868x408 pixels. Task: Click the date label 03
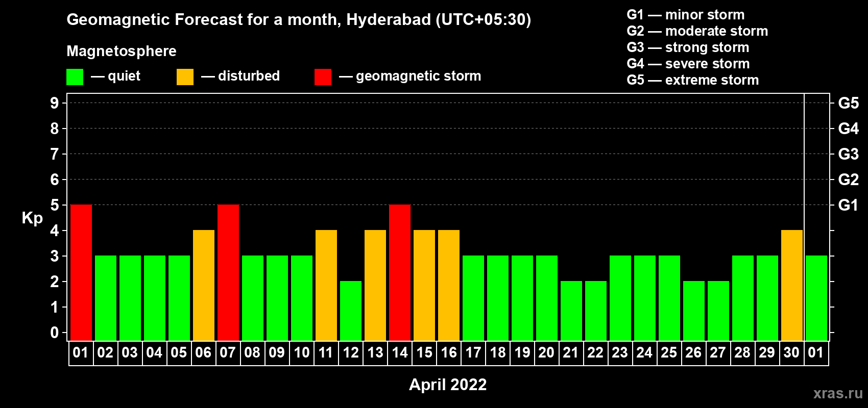point(130,352)
